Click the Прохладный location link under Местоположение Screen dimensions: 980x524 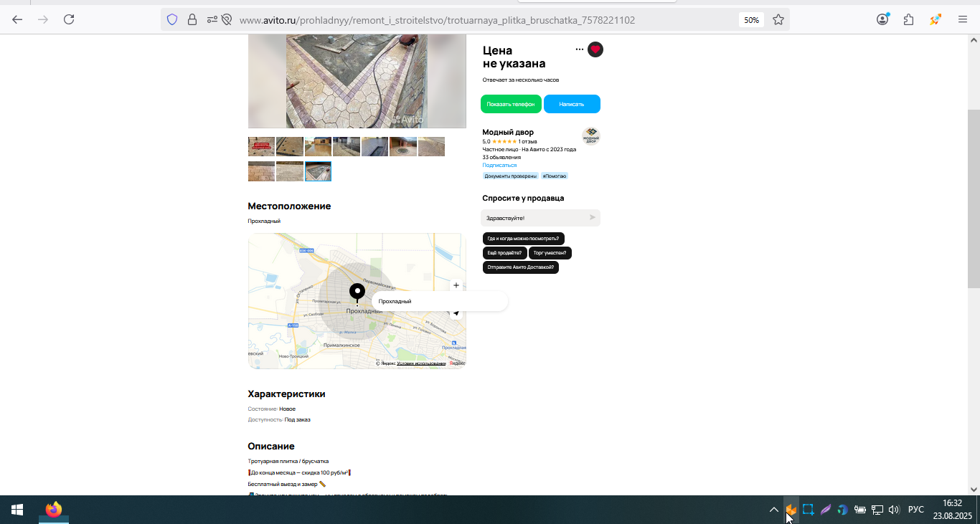264,221
